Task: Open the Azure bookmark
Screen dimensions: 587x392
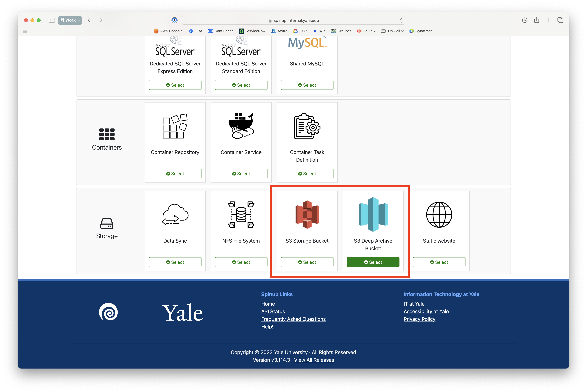Action: (x=279, y=31)
